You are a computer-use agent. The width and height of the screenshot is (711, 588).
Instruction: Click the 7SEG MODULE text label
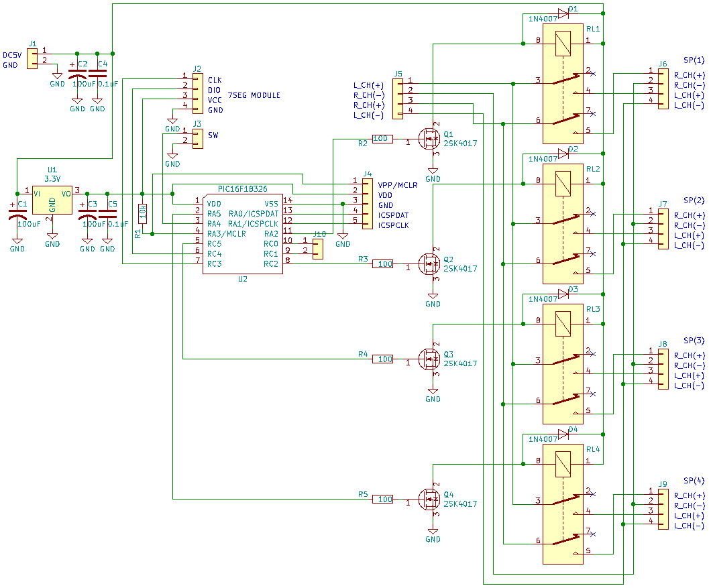pyautogui.click(x=254, y=96)
